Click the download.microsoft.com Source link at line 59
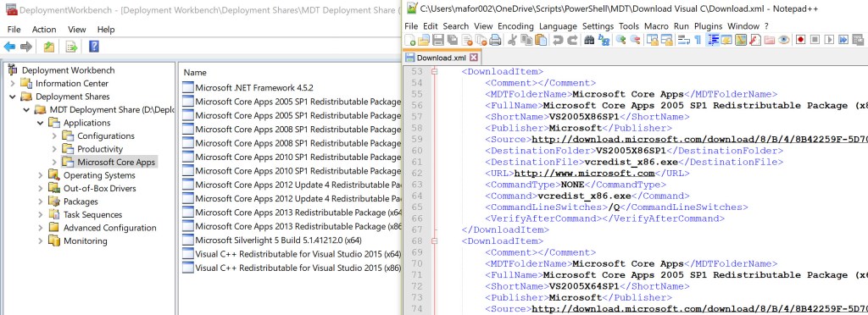The image size is (868, 315). 699,139
